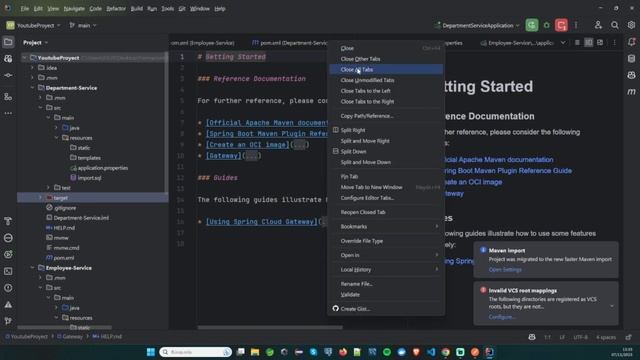The height and width of the screenshot is (360, 640).
Task: Click the editor horizontal scrollbar
Action: pyautogui.click(x=270, y=327)
